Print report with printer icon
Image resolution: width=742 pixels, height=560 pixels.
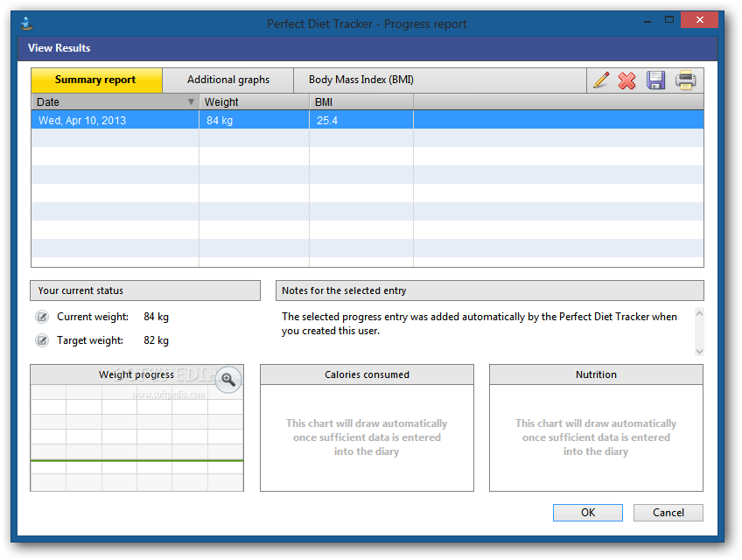tap(685, 80)
